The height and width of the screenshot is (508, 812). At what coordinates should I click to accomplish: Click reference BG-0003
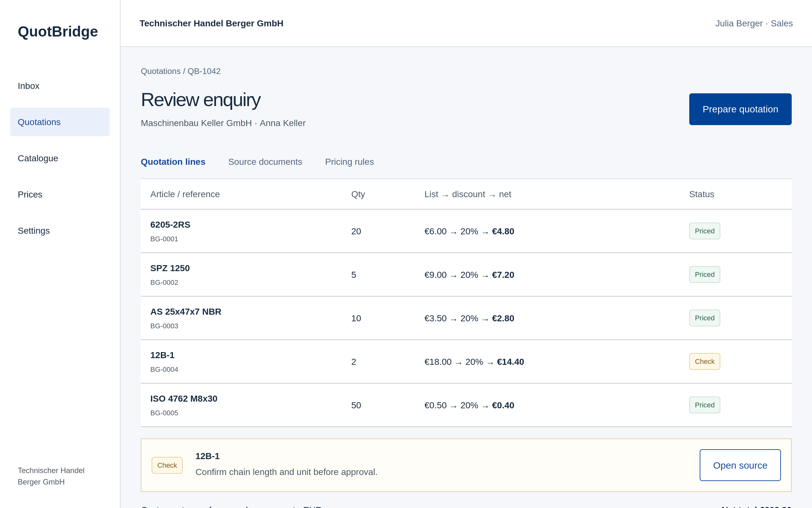coord(164,326)
